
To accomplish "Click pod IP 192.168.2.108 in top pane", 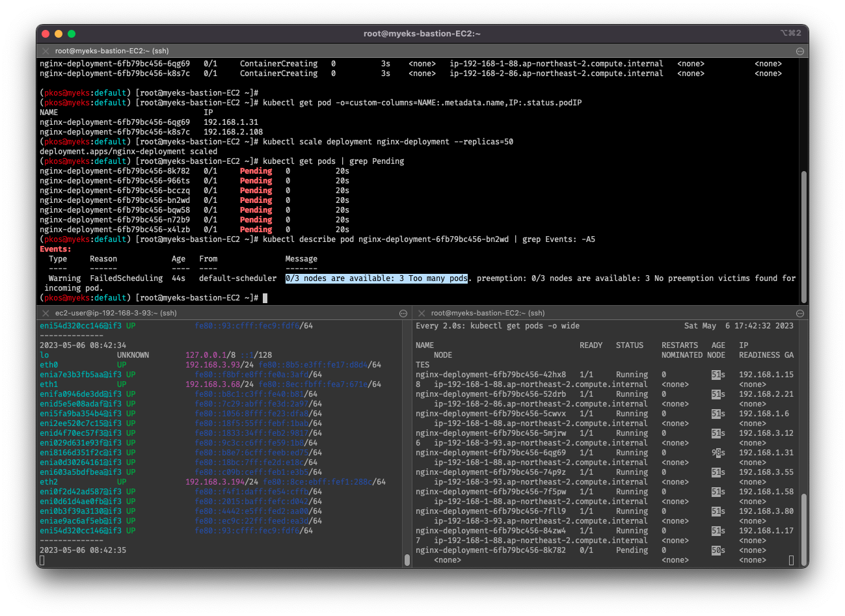I will pyautogui.click(x=233, y=132).
